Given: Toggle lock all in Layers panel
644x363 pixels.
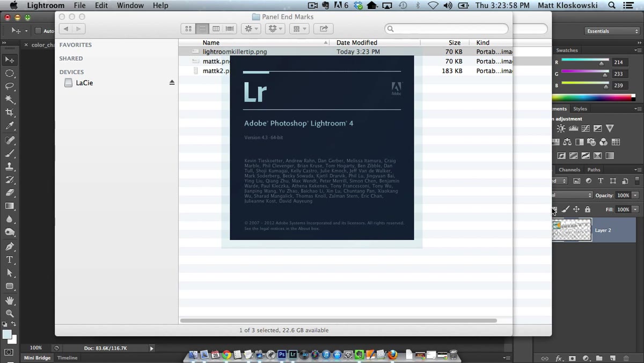Looking at the screenshot, I should 588,209.
